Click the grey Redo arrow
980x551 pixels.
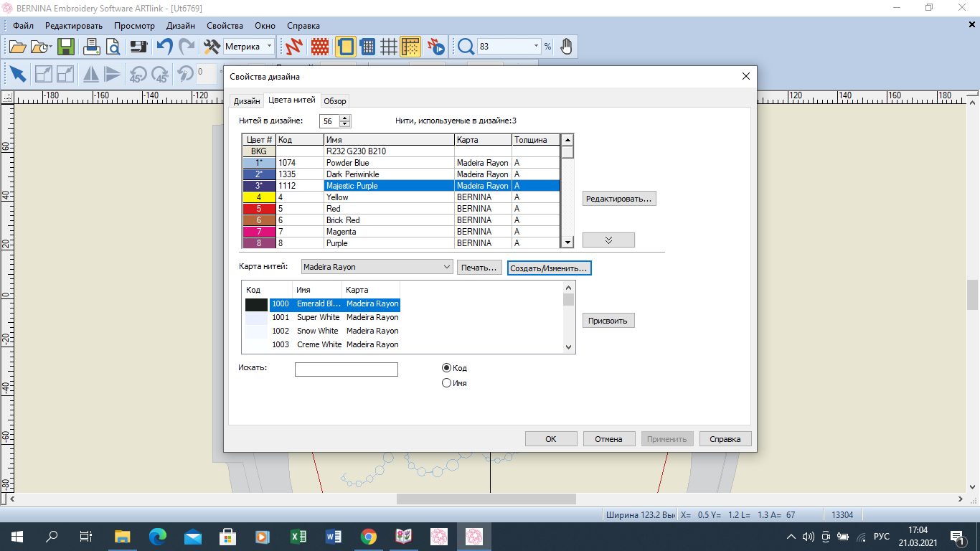(x=187, y=47)
